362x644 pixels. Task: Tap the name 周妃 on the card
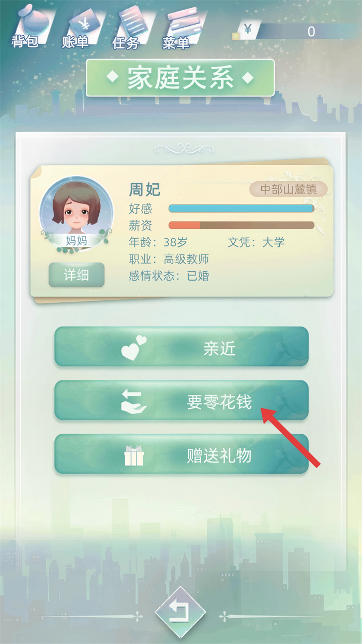pos(145,189)
